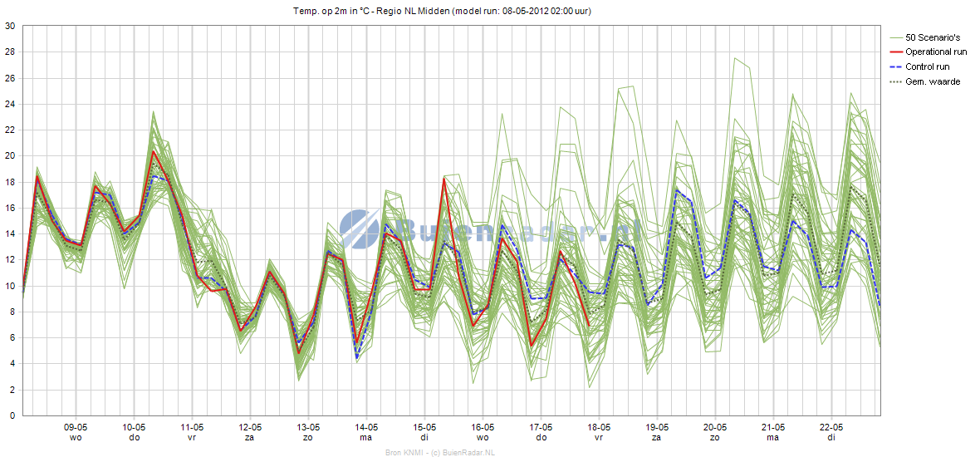
Task: Click the 11-05 date label
Action: coord(192,428)
